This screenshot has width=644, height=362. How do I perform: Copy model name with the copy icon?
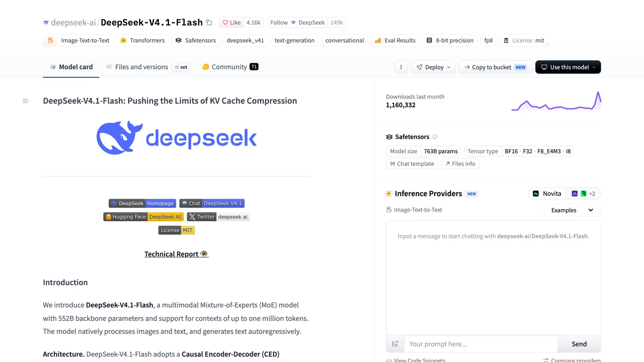pyautogui.click(x=209, y=23)
